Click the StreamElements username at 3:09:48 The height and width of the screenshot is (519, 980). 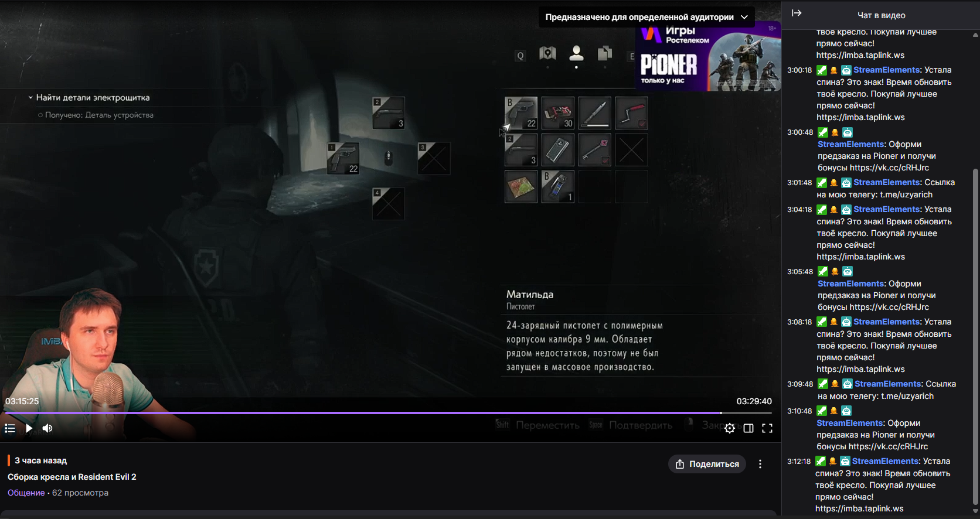click(888, 384)
